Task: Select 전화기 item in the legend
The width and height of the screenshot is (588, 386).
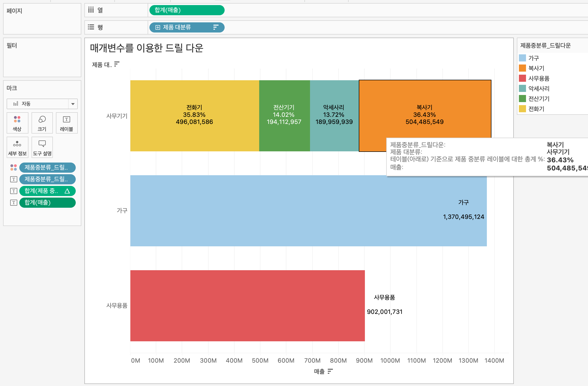Action: 536,109
